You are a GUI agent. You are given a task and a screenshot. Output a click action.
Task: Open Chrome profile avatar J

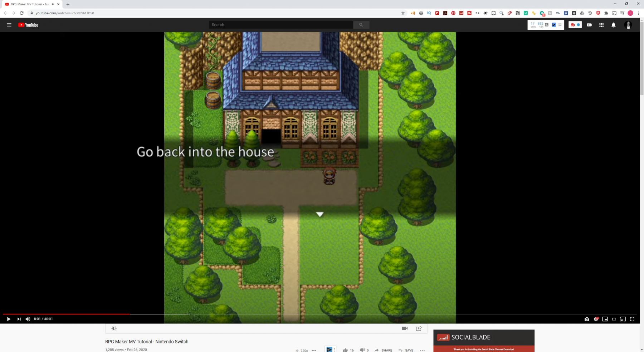[630, 13]
